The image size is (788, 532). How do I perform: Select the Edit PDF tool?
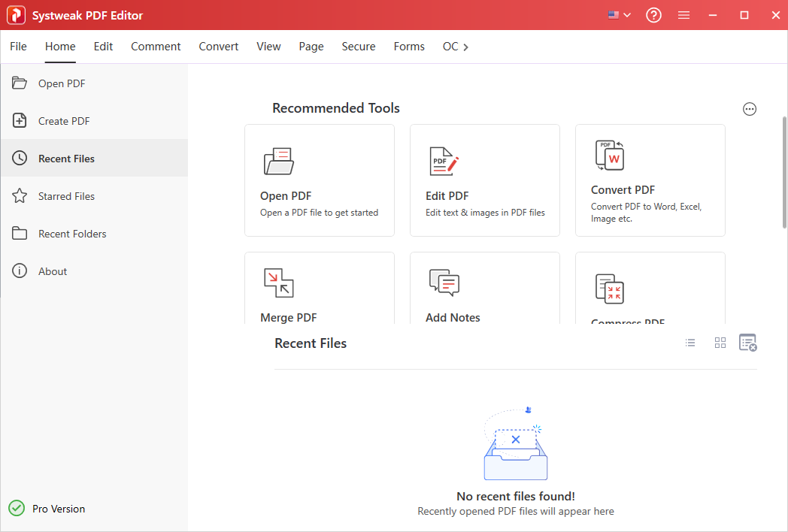tap(484, 180)
